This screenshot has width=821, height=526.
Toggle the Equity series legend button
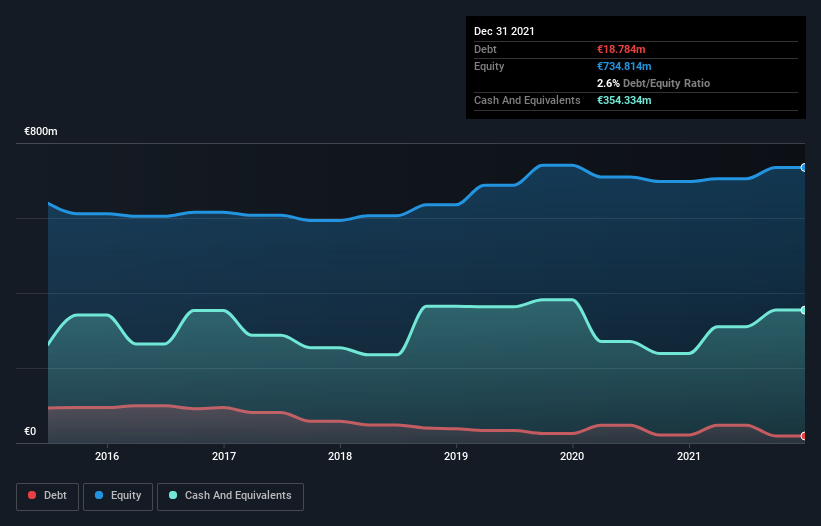[118, 496]
